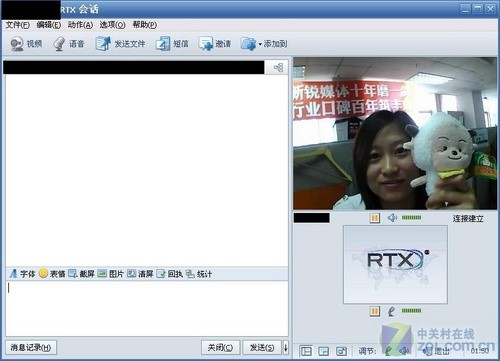Select the picture-in-picture layout icon
This screenshot has height=361, width=500.
(323, 351)
